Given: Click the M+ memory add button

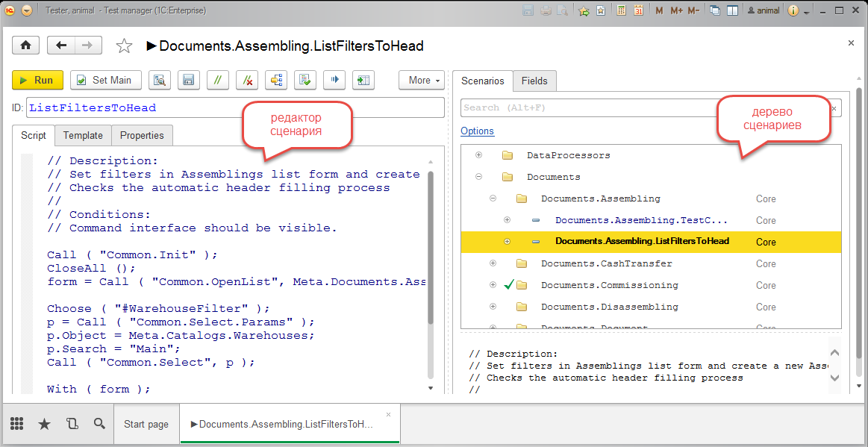Looking at the screenshot, I should (676, 10).
